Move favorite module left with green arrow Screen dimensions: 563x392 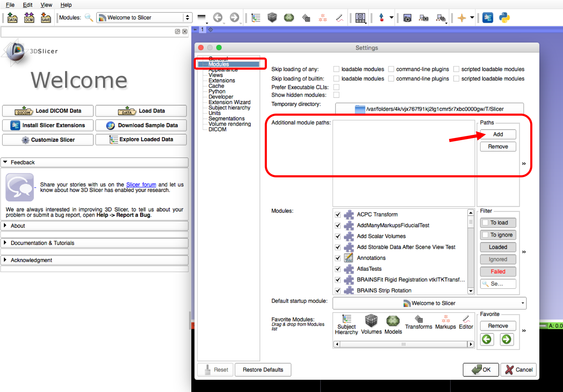coord(487,339)
